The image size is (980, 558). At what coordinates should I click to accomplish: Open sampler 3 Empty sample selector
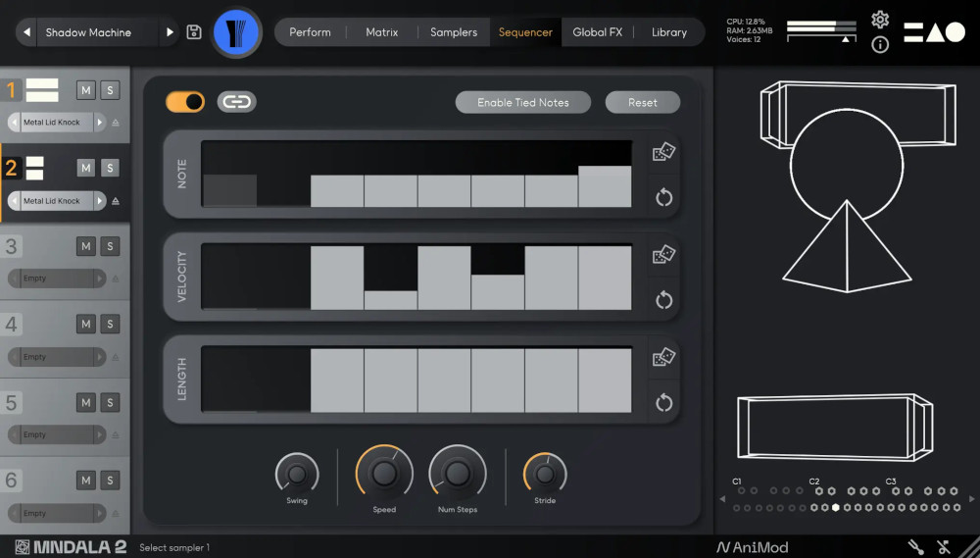(x=56, y=279)
